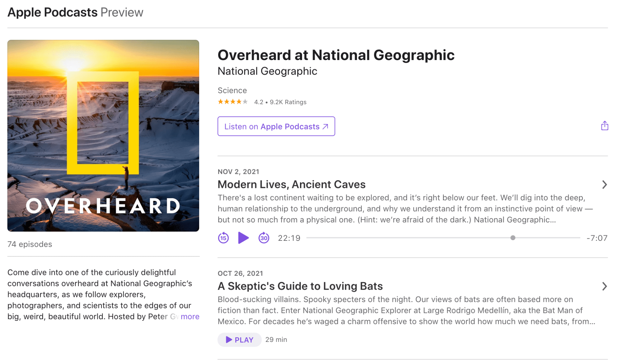Screen dimensions: 622x364
Task: Open A Skeptic's Guide to Loving Bats title
Action: (x=300, y=286)
